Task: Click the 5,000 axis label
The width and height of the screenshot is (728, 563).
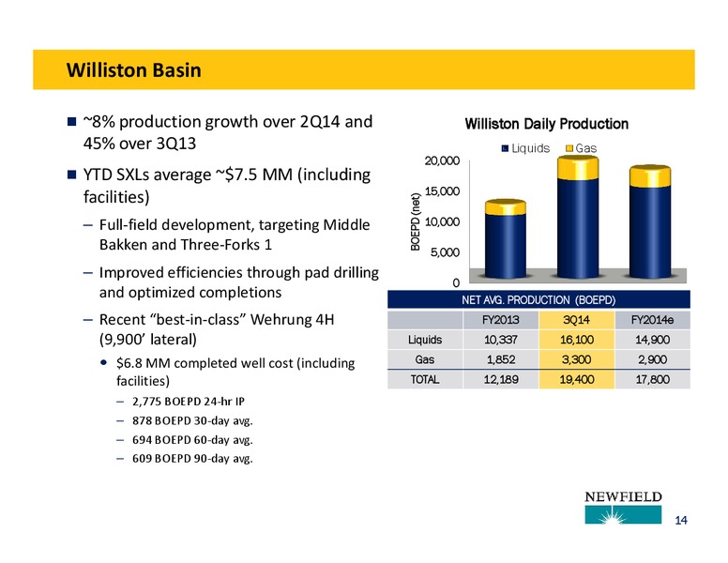Action: [445, 252]
